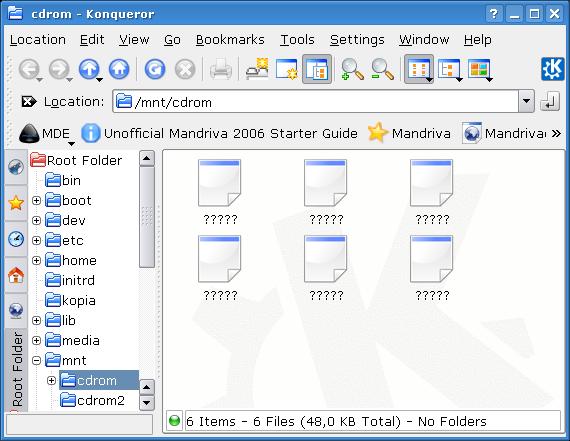Click the Stop loading toolbar icon
This screenshot has width=570, height=441.
185,69
